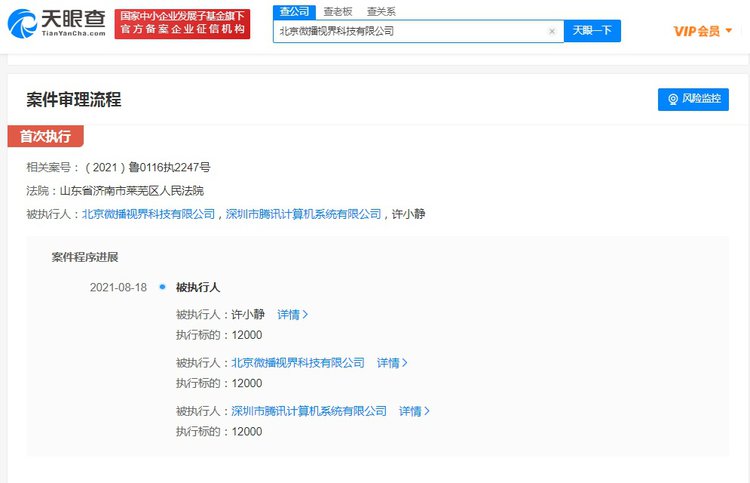The height and width of the screenshot is (483, 750).
Task: Click the date 2021-08-18
Action: (118, 287)
